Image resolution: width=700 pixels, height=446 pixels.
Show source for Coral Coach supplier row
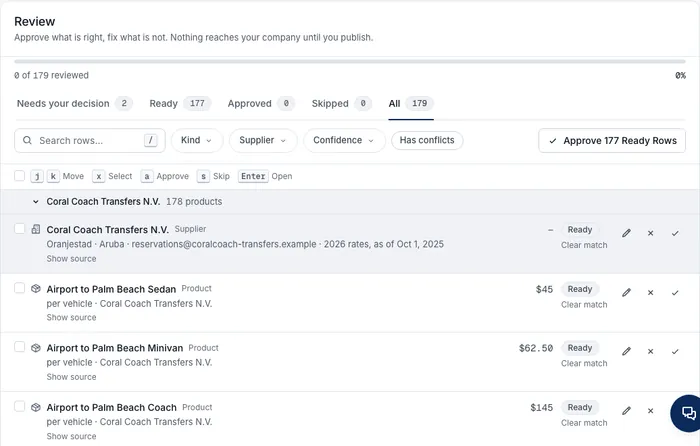tap(71, 258)
